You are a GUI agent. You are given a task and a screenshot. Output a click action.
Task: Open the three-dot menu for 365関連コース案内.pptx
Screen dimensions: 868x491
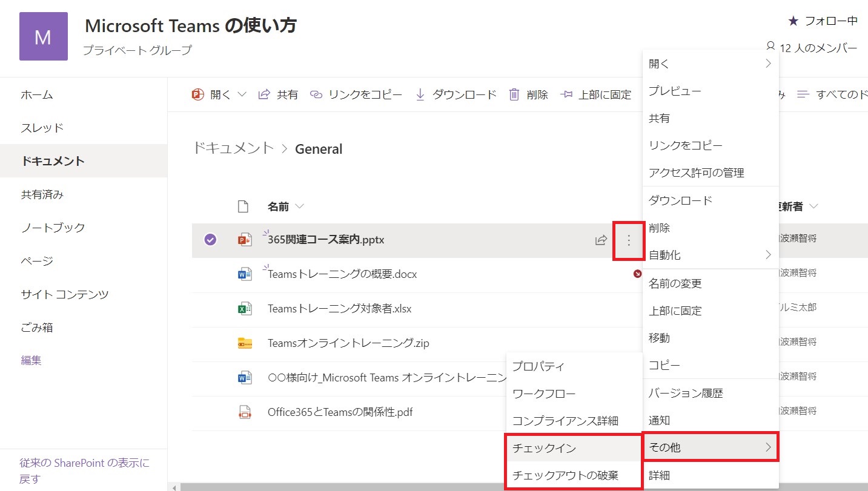click(x=628, y=240)
